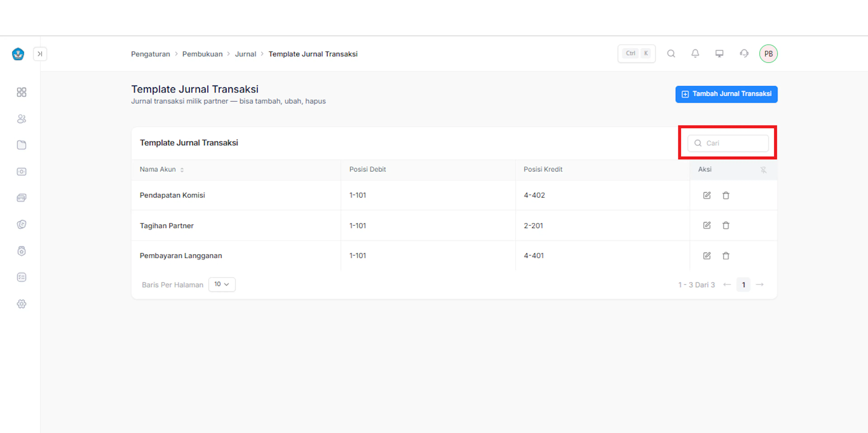
Task: Open the folder icon in sidebar
Action: pyautogui.click(x=21, y=145)
